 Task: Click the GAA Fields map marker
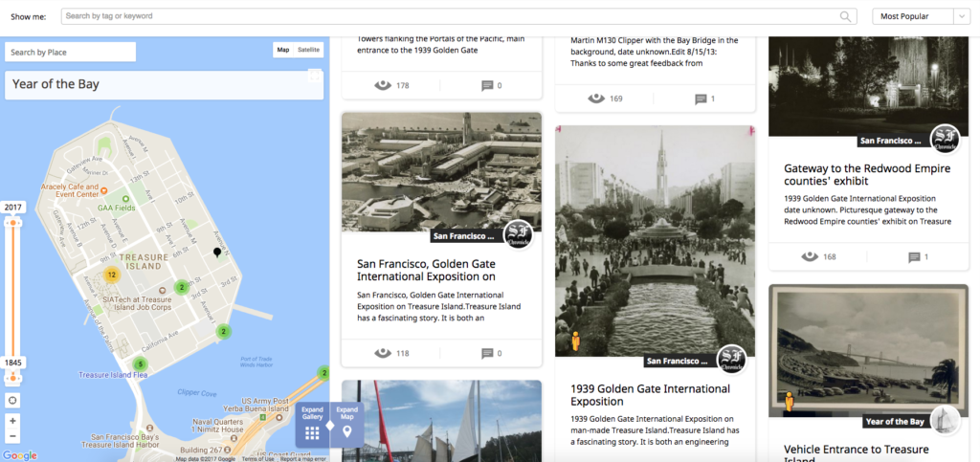tap(125, 199)
